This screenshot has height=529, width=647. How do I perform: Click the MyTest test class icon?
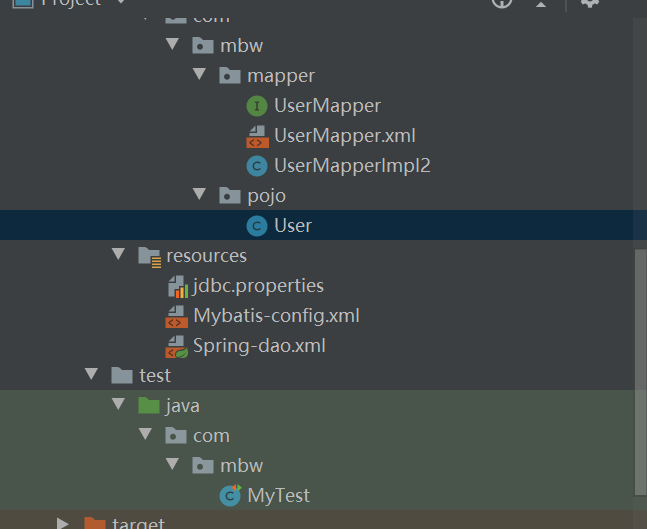(230, 495)
